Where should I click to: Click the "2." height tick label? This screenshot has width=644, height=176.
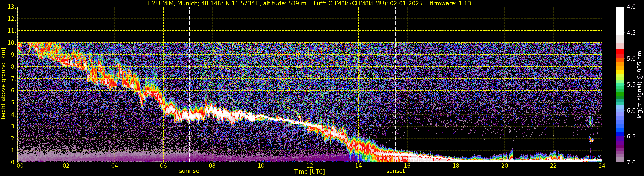[x=13, y=139]
